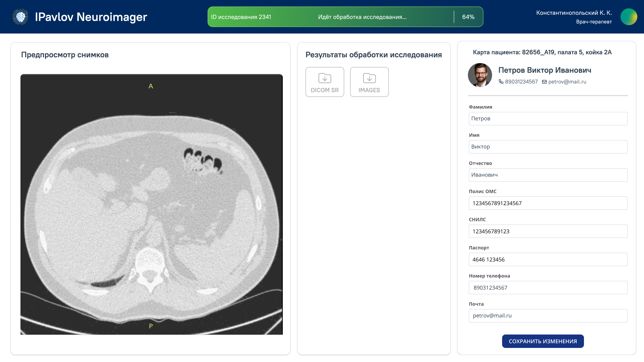Screen dimensions: 644x362
Task: Click the Врач-терапевт role label
Action: click(594, 22)
